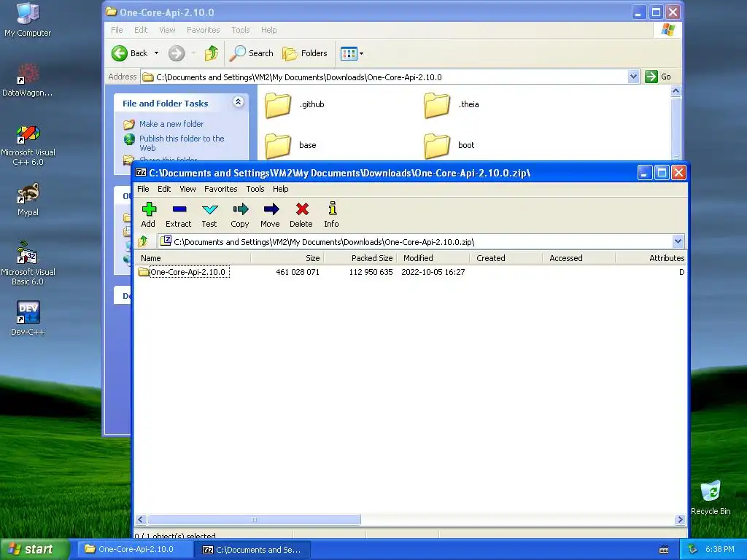
Task: Click the 7-Zip horizontal scrollbar thumb
Action: [x=254, y=519]
